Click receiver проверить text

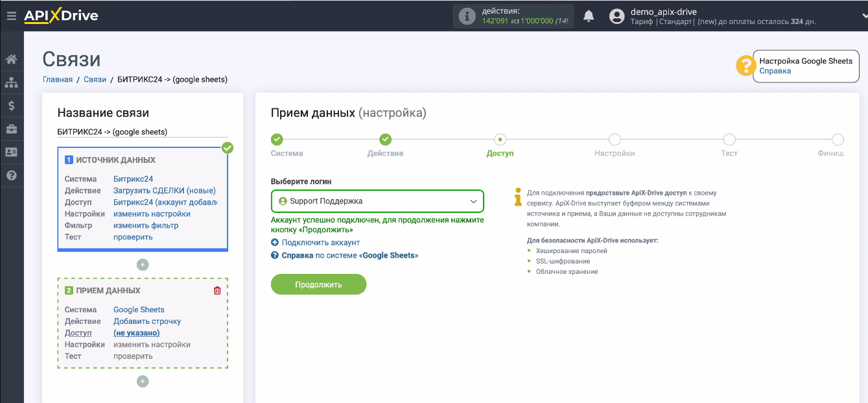(133, 356)
